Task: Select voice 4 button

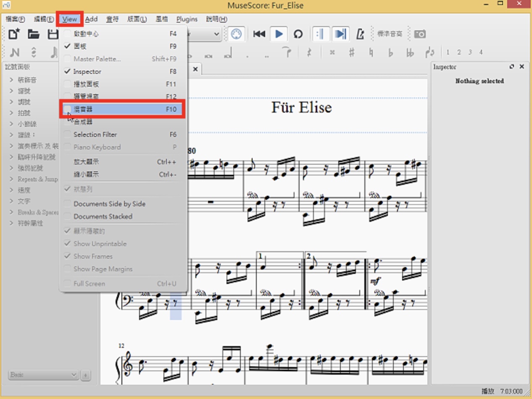Action: (x=481, y=52)
